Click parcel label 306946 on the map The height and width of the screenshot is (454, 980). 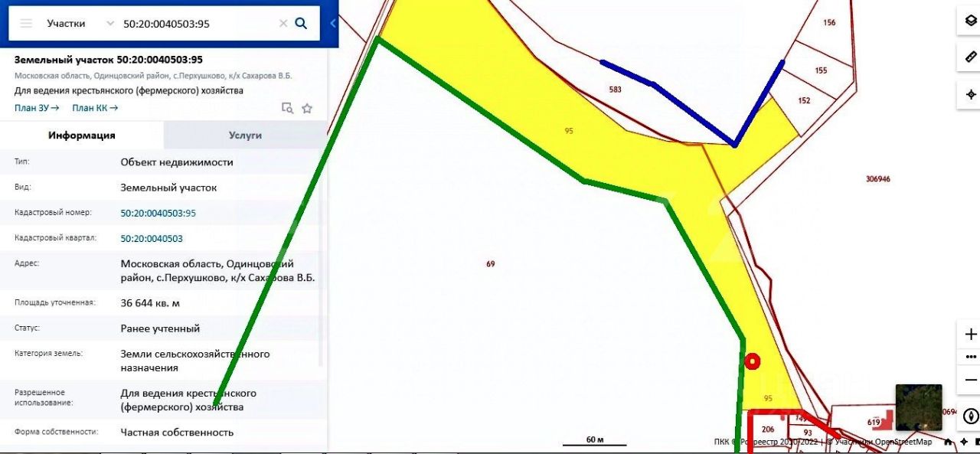tap(878, 178)
